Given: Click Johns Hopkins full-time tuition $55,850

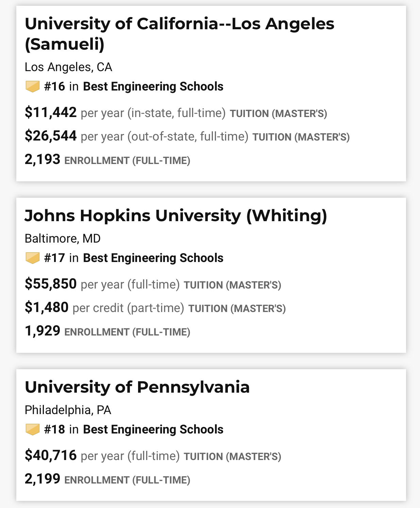Looking at the screenshot, I should pyautogui.click(x=51, y=284).
